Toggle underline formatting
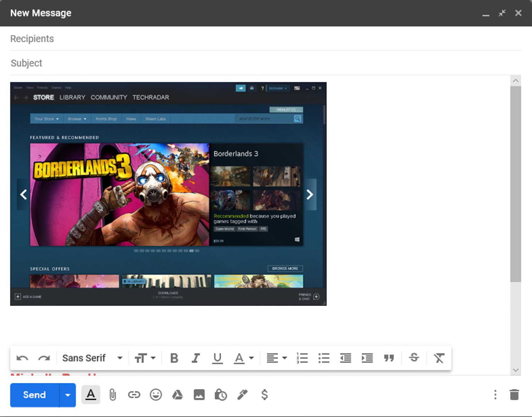Screen dimensions: 532x417 coord(217,358)
